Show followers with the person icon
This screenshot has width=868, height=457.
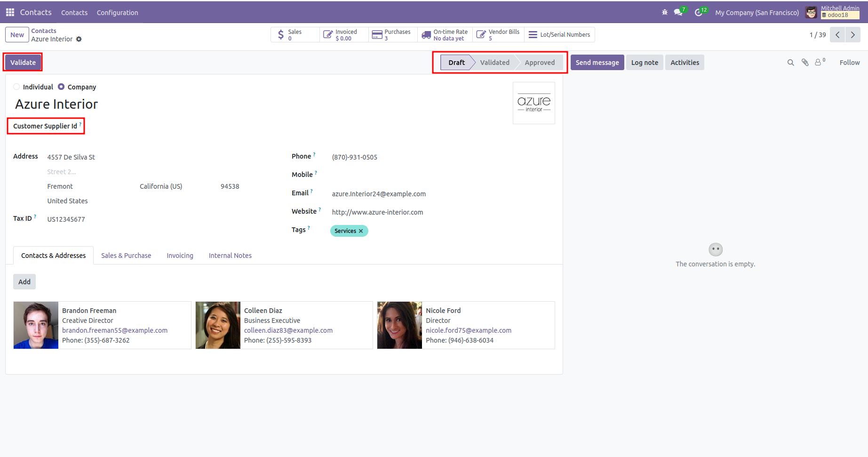(819, 62)
